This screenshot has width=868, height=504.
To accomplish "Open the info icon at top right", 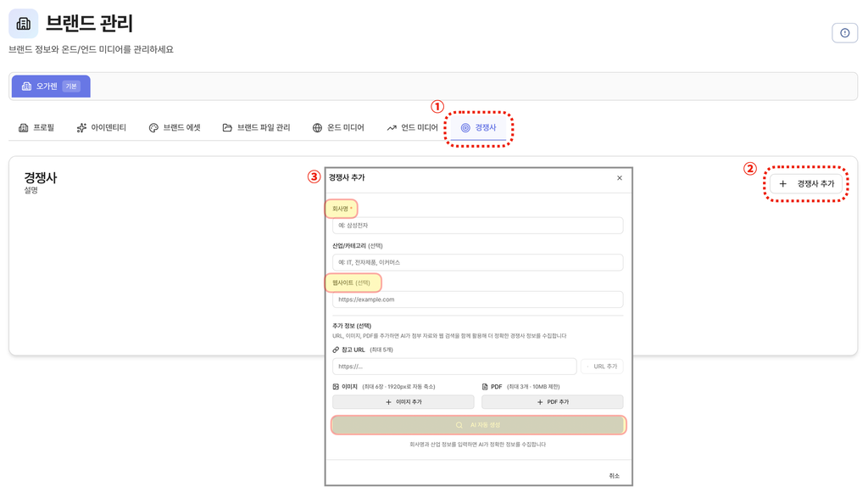I will click(844, 33).
